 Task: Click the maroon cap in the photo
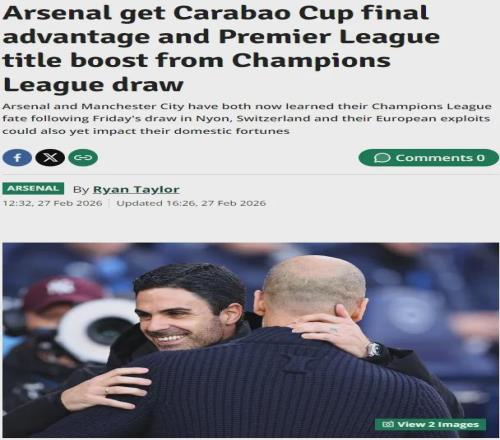pos(62,293)
